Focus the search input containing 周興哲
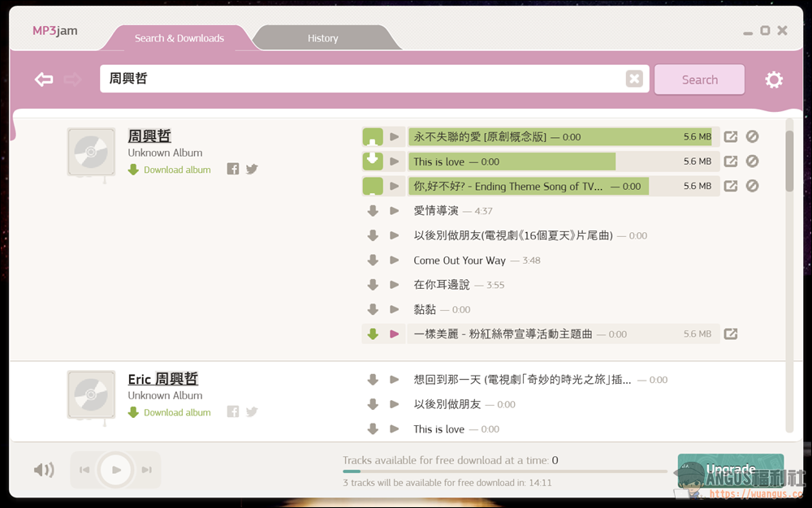812x508 pixels. (362, 79)
